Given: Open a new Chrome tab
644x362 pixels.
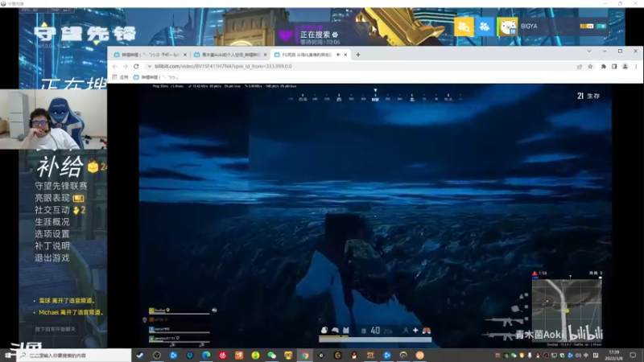Looking at the screenshot, I should point(358,55).
